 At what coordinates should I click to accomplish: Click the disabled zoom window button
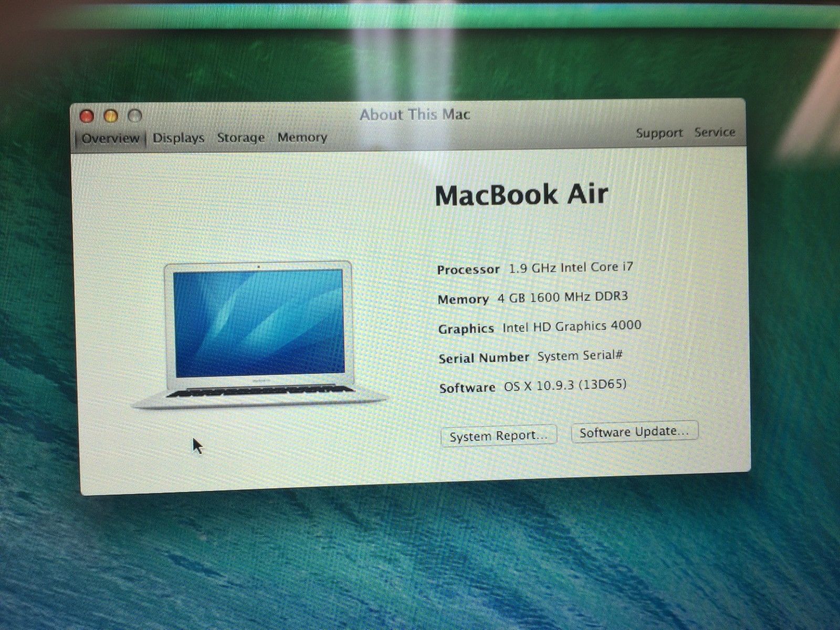135,115
